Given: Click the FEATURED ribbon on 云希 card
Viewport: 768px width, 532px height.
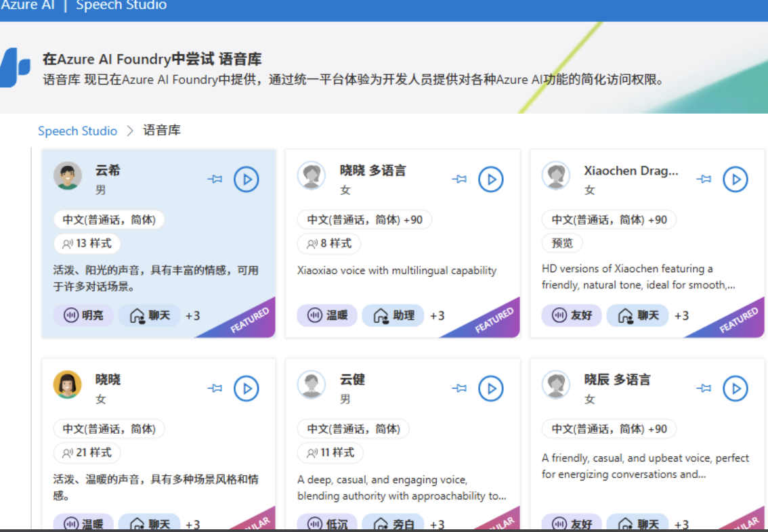Looking at the screenshot, I should (x=249, y=320).
